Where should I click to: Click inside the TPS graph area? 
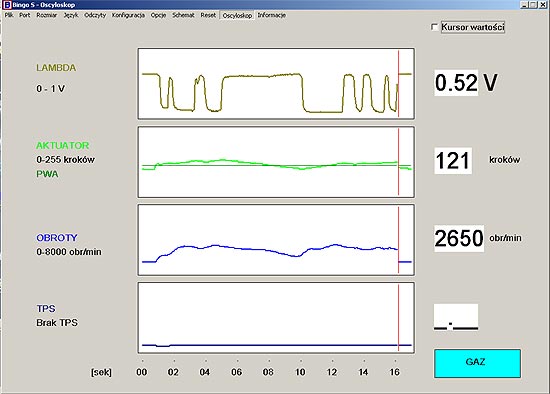pos(276,318)
